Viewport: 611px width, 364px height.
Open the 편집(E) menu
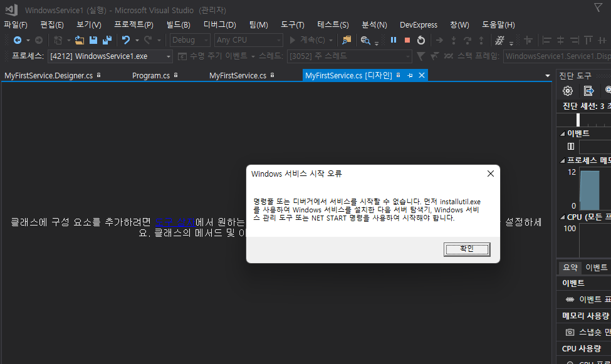pyautogui.click(x=52, y=24)
